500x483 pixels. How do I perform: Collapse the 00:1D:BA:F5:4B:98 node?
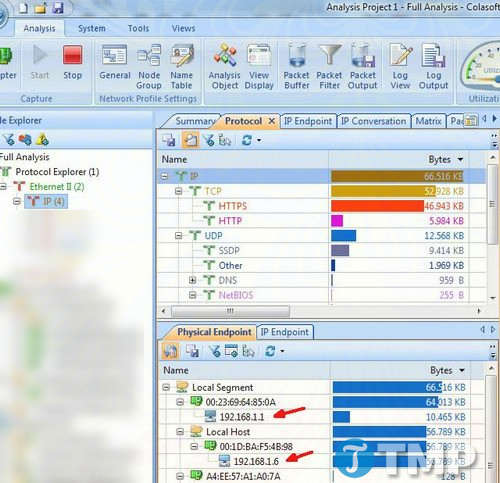pos(194,447)
